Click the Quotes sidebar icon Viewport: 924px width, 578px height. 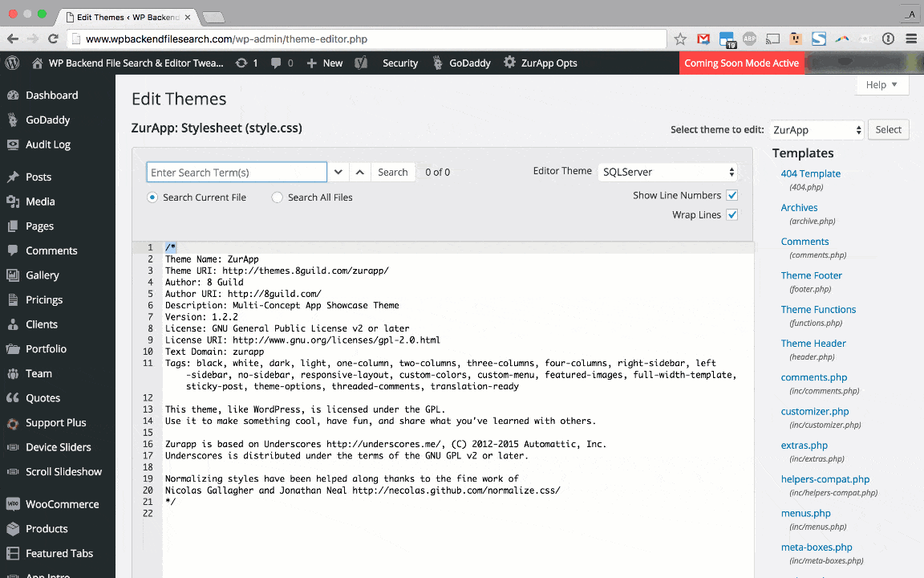tap(13, 397)
